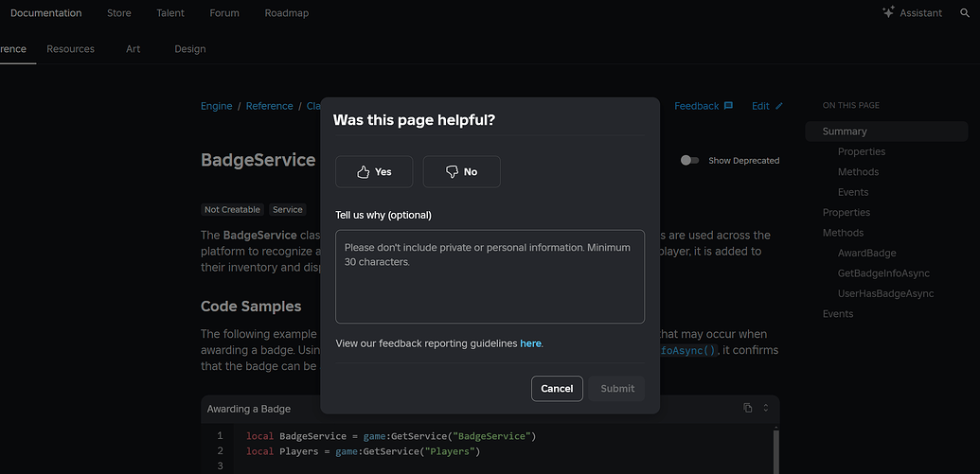Click the No thumbs-down button
The width and height of the screenshot is (980, 474).
[461, 172]
